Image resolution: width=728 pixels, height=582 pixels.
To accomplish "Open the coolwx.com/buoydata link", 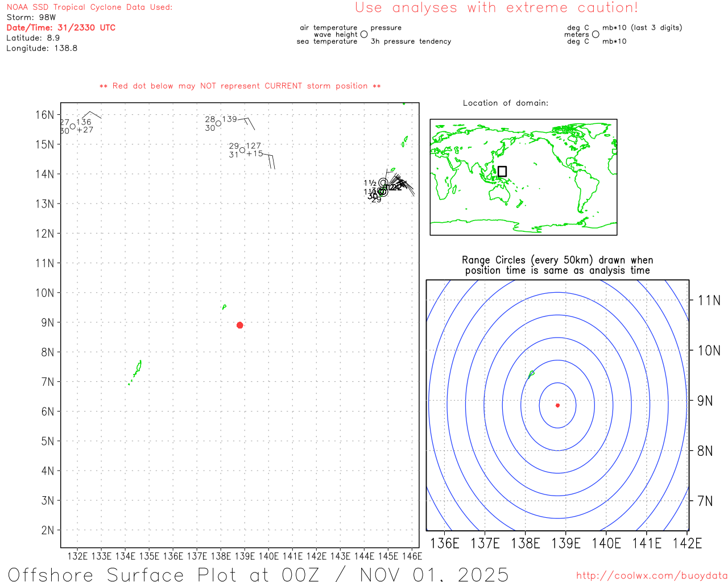I will [652, 576].
